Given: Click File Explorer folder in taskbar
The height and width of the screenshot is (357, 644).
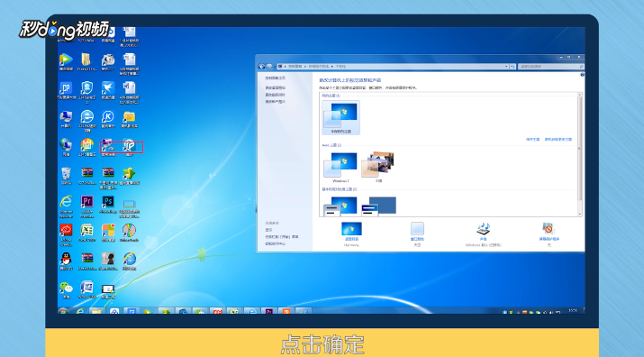Looking at the screenshot, I should (96, 311).
